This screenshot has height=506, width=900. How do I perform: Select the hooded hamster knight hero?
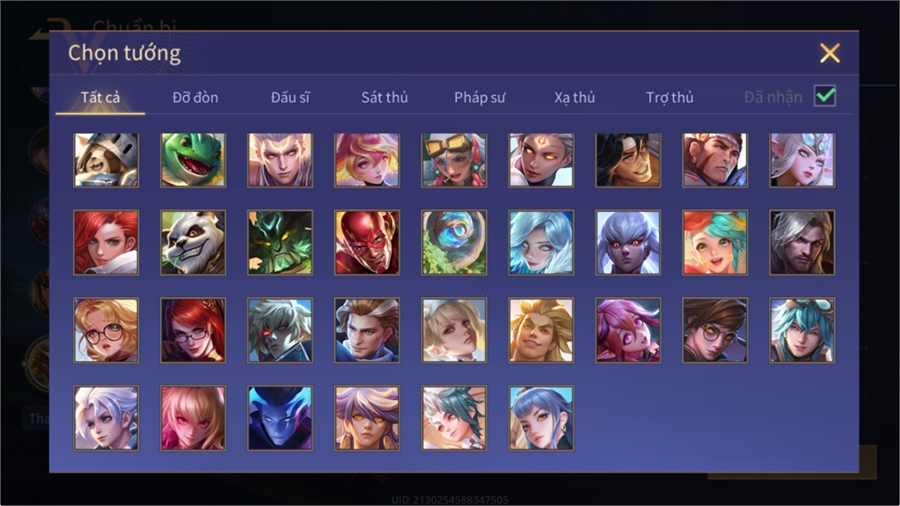point(106,160)
